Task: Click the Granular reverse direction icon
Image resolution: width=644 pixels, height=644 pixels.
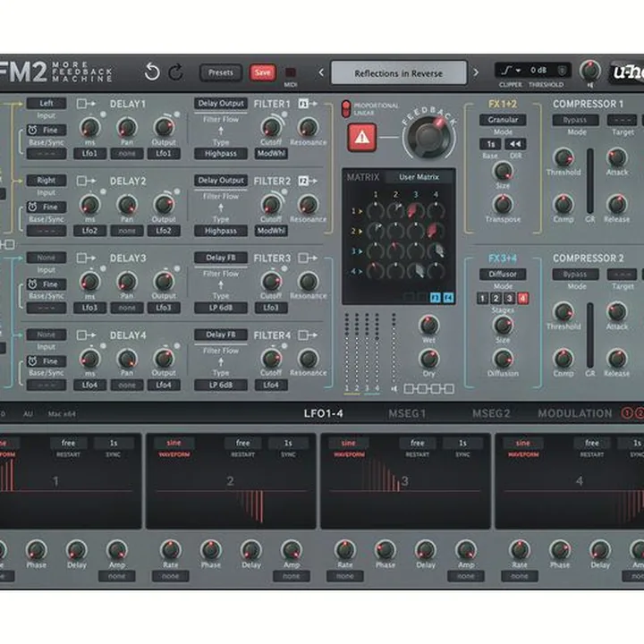Action: (515, 144)
